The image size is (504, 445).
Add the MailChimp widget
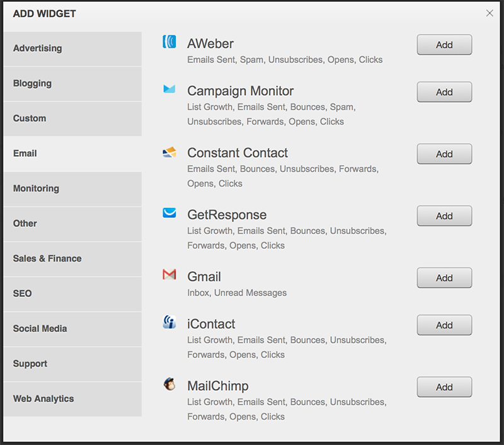[x=444, y=387]
